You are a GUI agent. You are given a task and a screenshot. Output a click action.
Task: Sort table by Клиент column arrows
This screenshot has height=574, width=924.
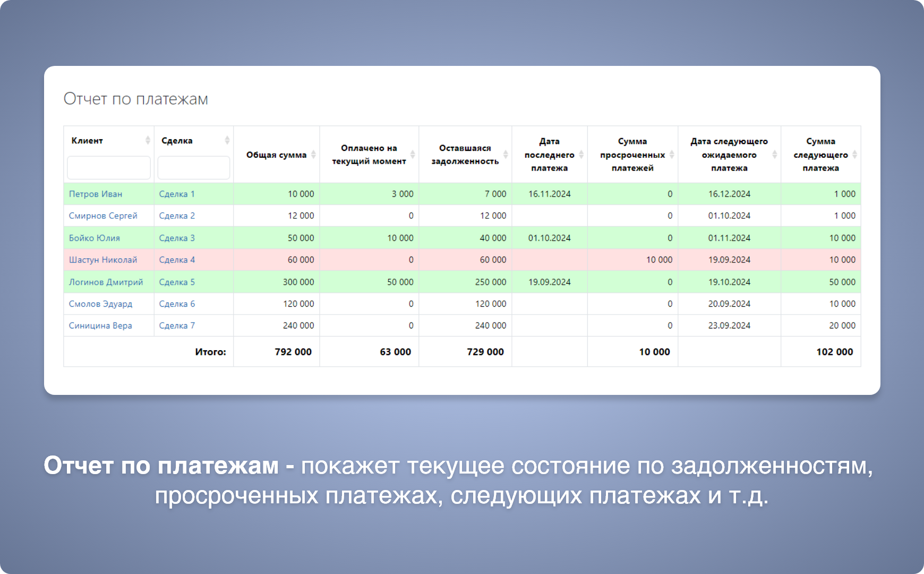[x=148, y=140]
